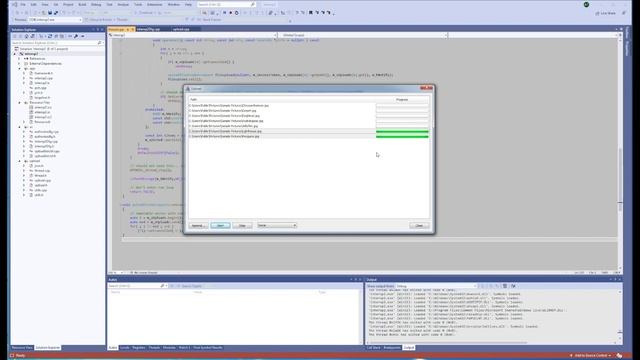
Task: Click the code editor vertical scrollbar
Action: pos(620,153)
